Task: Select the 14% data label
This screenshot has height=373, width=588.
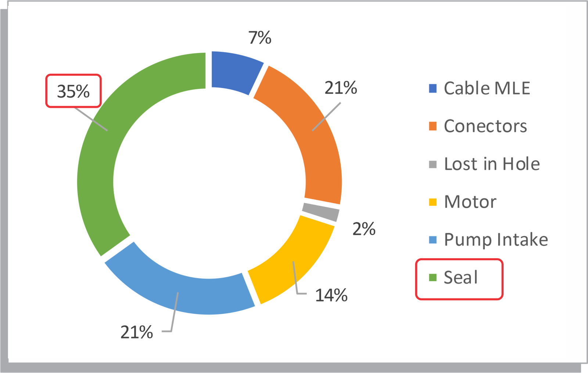Action: pyautogui.click(x=331, y=295)
